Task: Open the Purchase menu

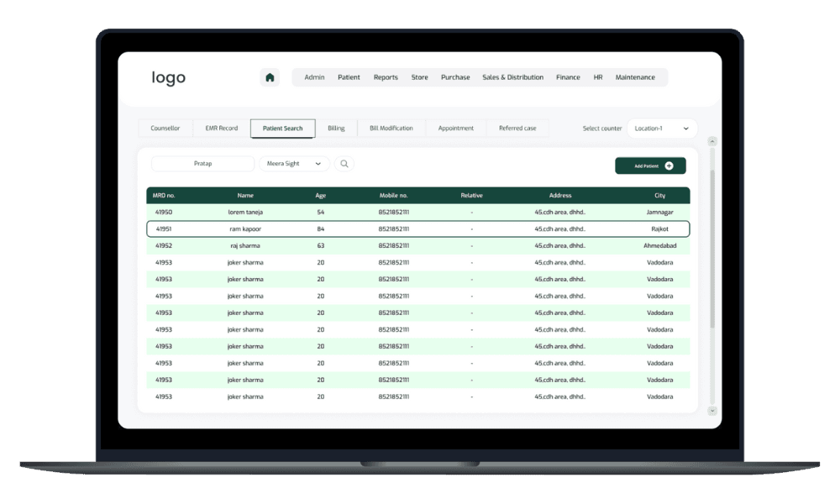Action: [454, 77]
